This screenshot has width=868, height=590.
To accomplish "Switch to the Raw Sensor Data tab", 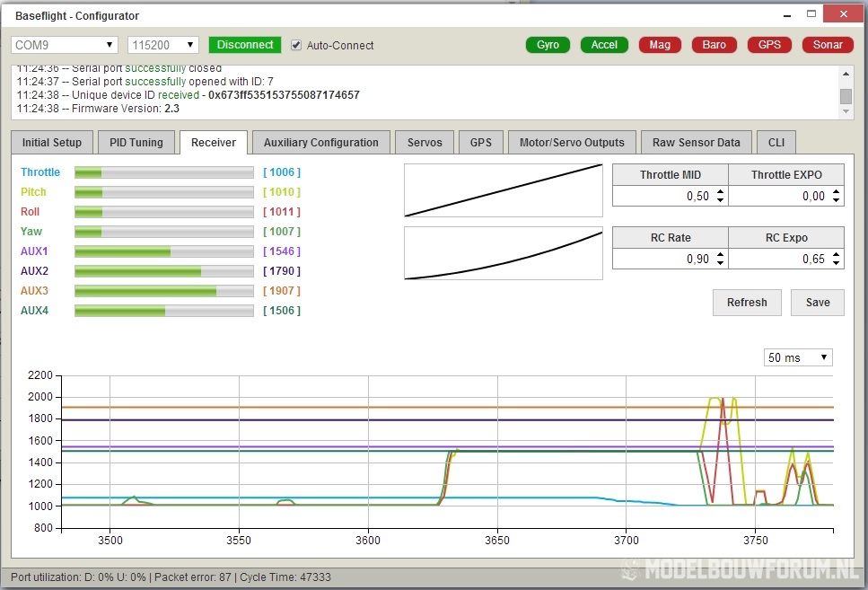I will 696,143.
